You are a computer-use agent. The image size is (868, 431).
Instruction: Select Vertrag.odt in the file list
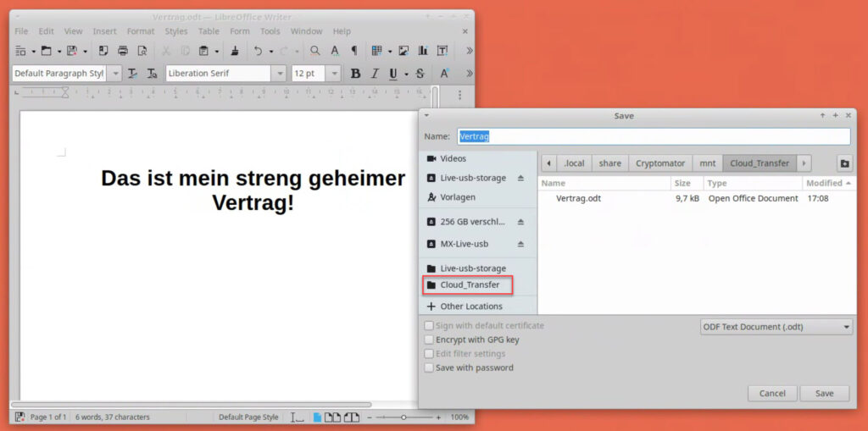(x=578, y=198)
